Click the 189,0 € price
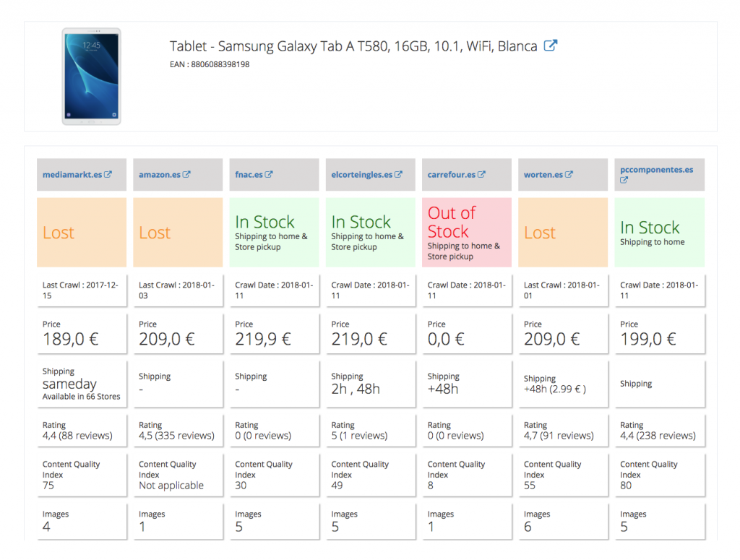The height and width of the screenshot is (560, 740). [x=70, y=339]
